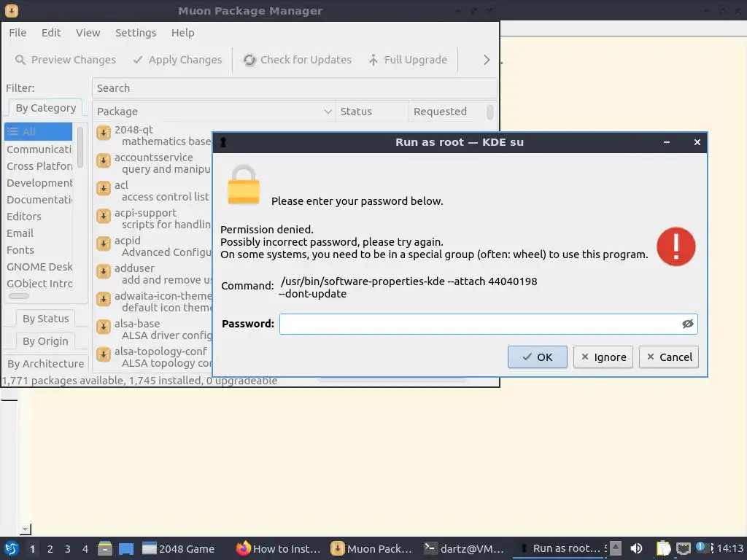Minimize the KDE su dialog
The image size is (747, 560).
[x=667, y=142]
